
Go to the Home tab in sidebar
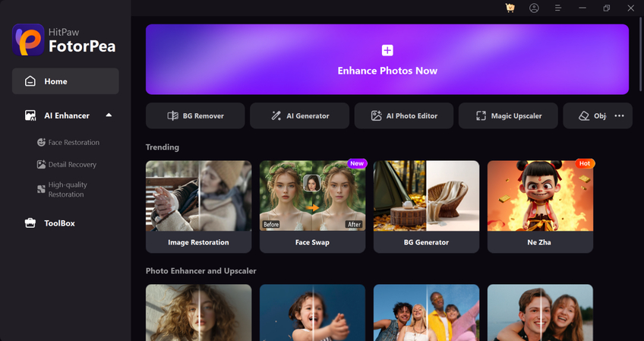pyautogui.click(x=65, y=81)
